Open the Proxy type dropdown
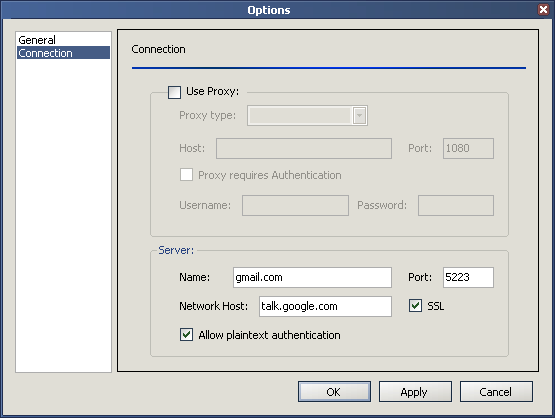The width and height of the screenshot is (555, 418). (307, 115)
